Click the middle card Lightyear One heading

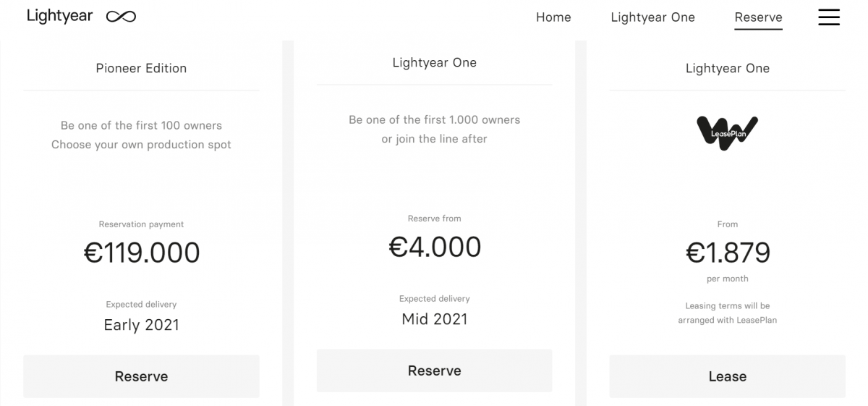pos(434,62)
